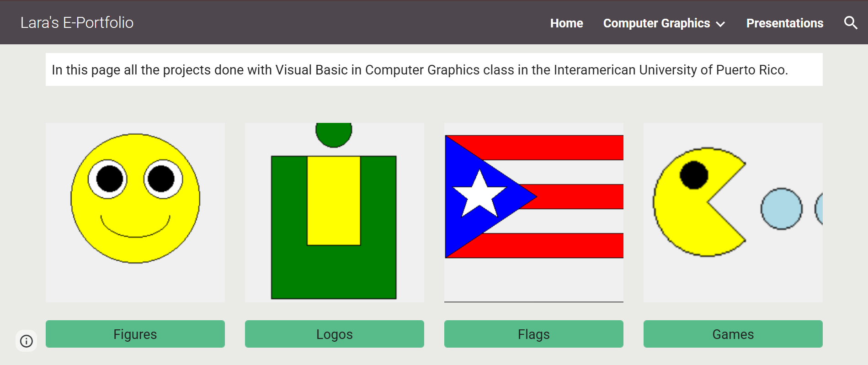Screen dimensions: 868x365
Task: Go to the Home page
Action: tap(566, 23)
